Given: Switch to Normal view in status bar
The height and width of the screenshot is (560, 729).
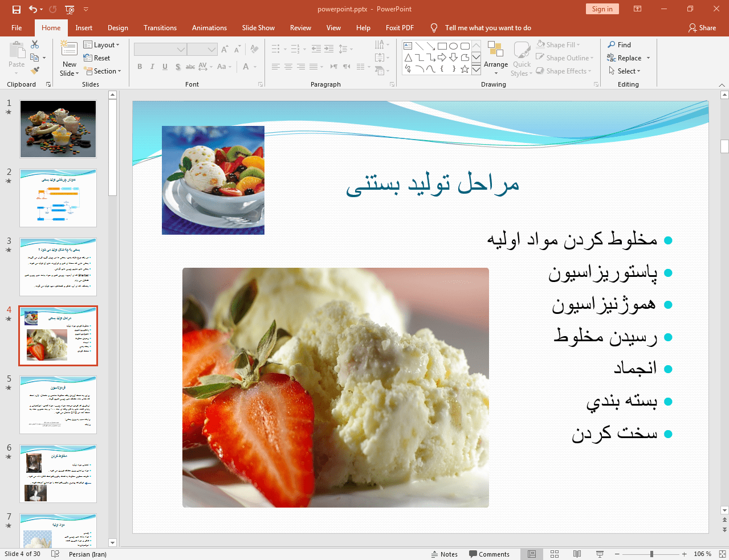Looking at the screenshot, I should [x=532, y=554].
